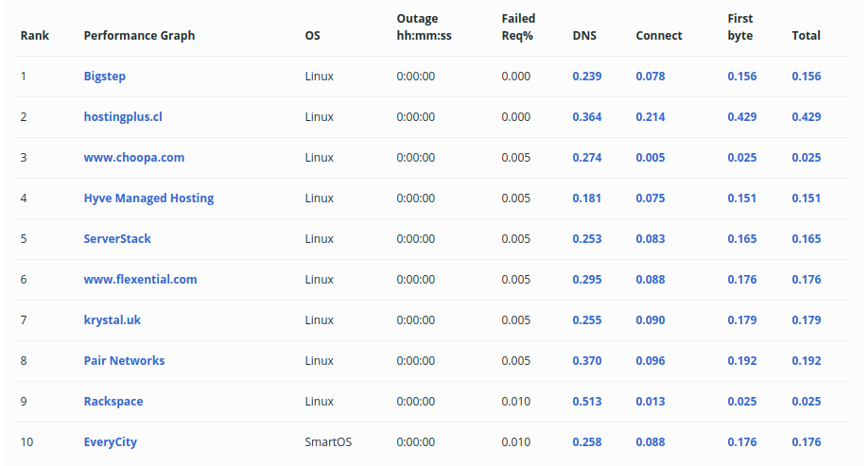Open Total 0.025 in Rackspace row

806,401
